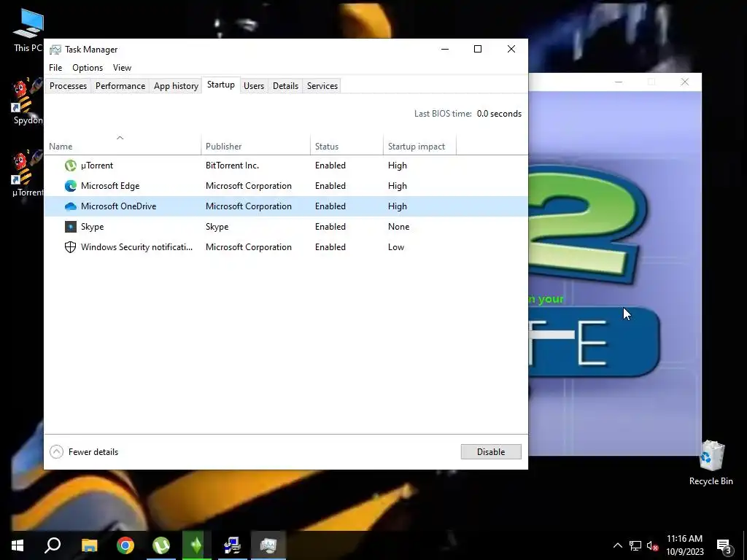Switch to the Processes tab
Viewport: 747px width, 560px height.
click(68, 86)
